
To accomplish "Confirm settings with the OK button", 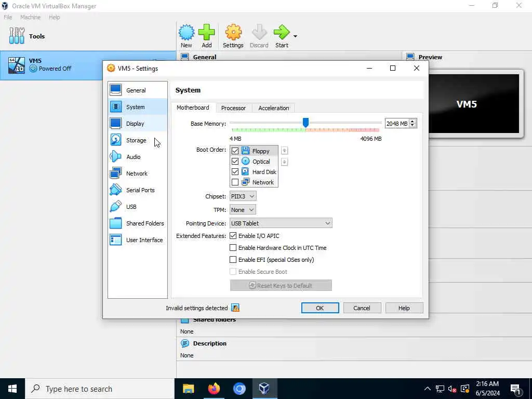I will tap(320, 308).
